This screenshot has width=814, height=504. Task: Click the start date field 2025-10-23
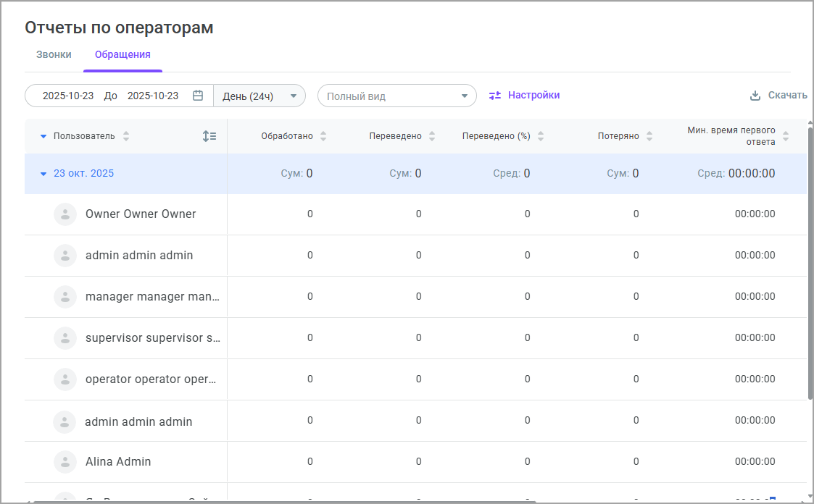pyautogui.click(x=68, y=96)
